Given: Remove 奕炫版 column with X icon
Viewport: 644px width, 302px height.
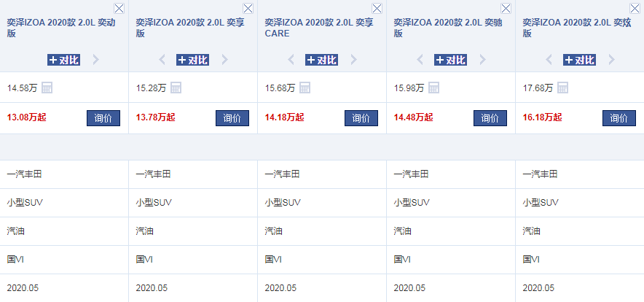Looking at the screenshot, I should [x=635, y=8].
